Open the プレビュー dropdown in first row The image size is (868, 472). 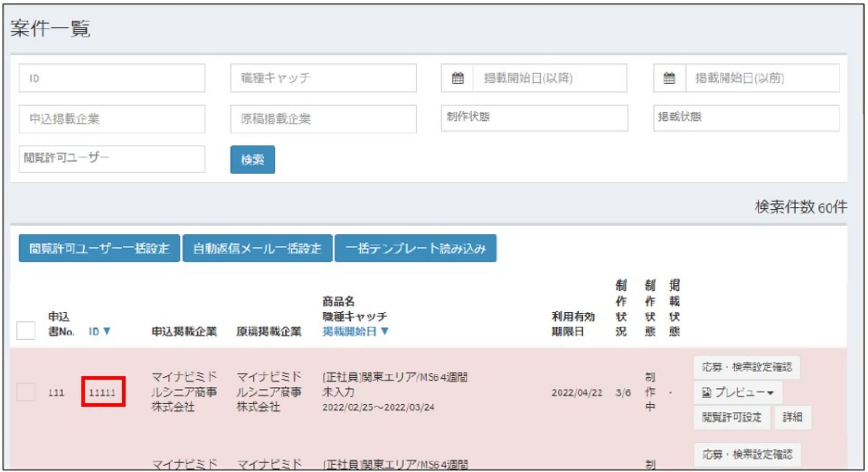click(738, 393)
